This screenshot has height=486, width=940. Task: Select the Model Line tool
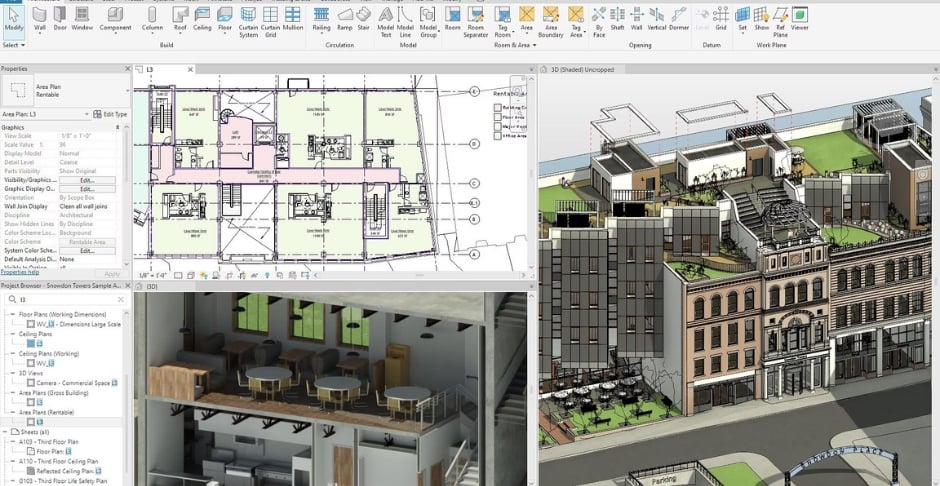[405, 23]
